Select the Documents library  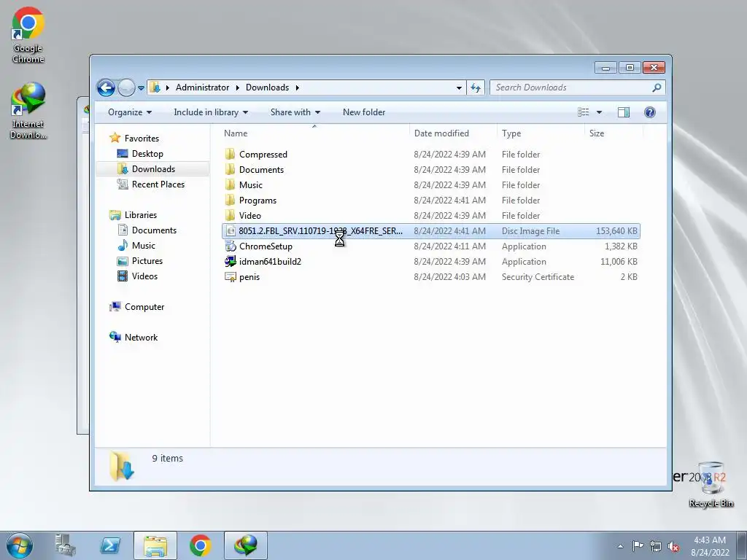click(154, 230)
